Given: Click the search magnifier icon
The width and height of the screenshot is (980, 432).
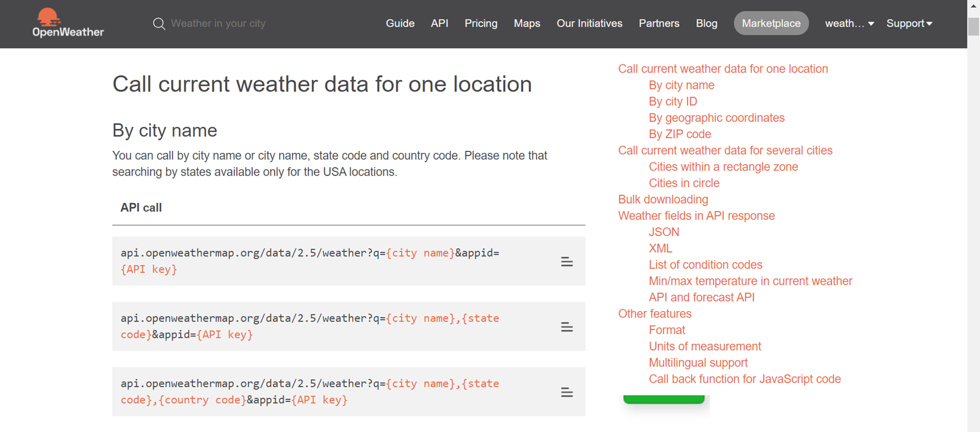Looking at the screenshot, I should (159, 24).
